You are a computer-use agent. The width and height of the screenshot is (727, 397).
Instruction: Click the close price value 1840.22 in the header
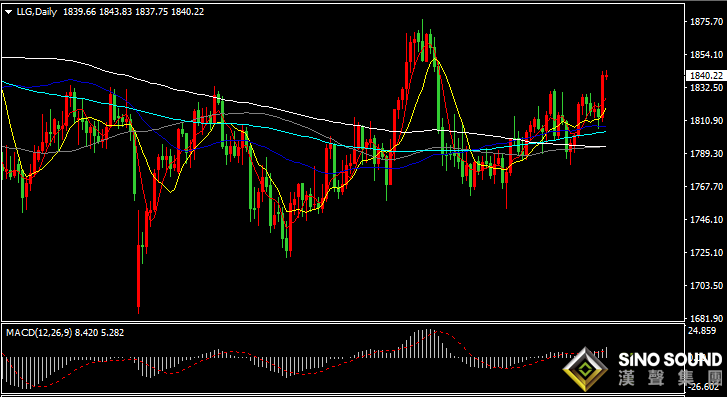pos(188,13)
